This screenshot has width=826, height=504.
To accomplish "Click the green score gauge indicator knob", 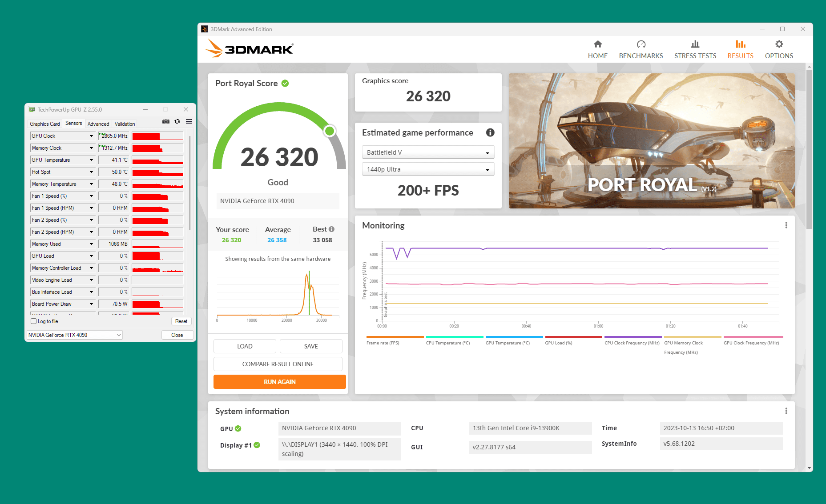I will [330, 131].
